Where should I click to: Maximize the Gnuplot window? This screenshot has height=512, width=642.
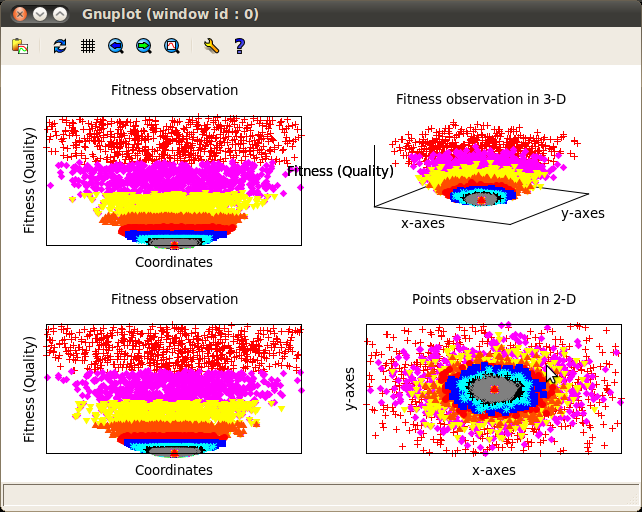pos(61,14)
